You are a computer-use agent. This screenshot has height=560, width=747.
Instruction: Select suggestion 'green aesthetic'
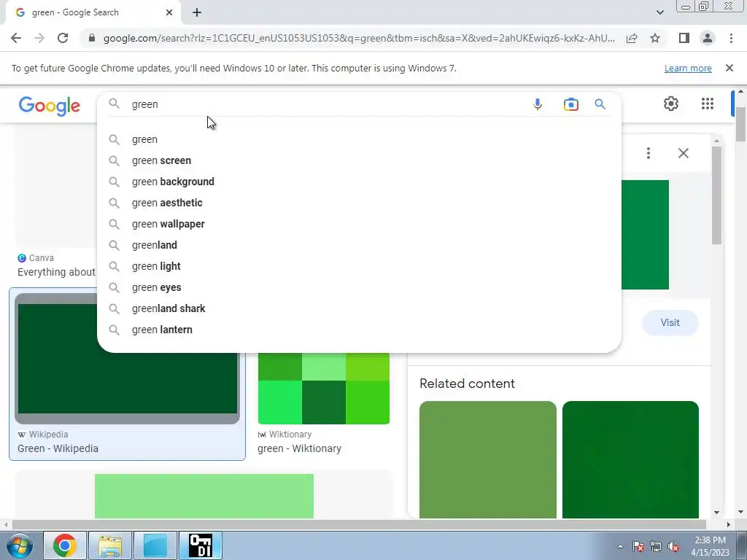359,203
